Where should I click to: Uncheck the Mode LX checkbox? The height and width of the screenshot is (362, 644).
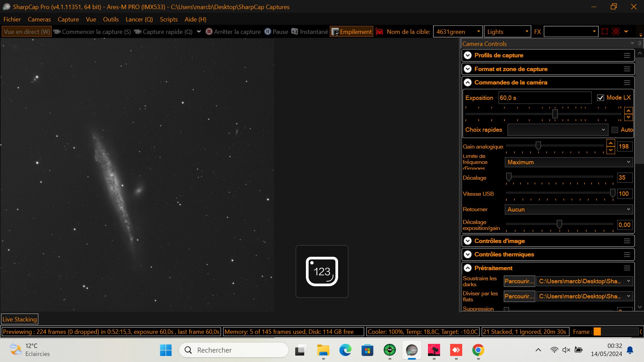600,98
